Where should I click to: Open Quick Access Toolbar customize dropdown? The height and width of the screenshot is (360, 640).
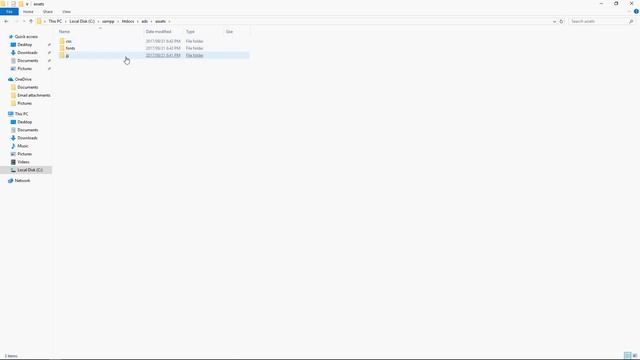click(27, 4)
